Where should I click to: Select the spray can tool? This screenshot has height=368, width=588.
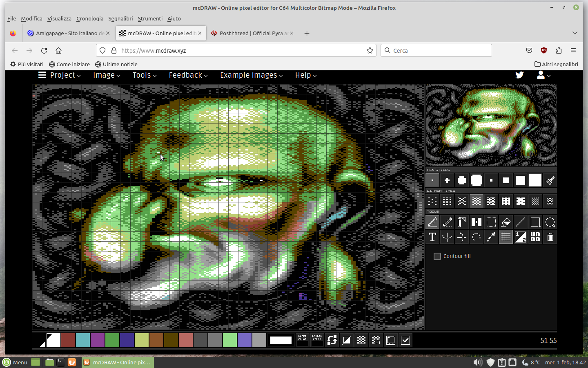[462, 222]
